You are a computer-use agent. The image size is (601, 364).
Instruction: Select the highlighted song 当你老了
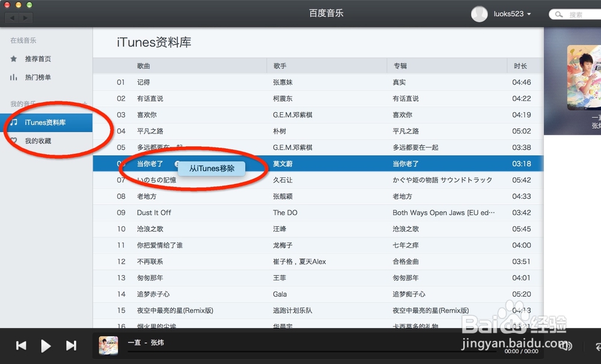[150, 163]
